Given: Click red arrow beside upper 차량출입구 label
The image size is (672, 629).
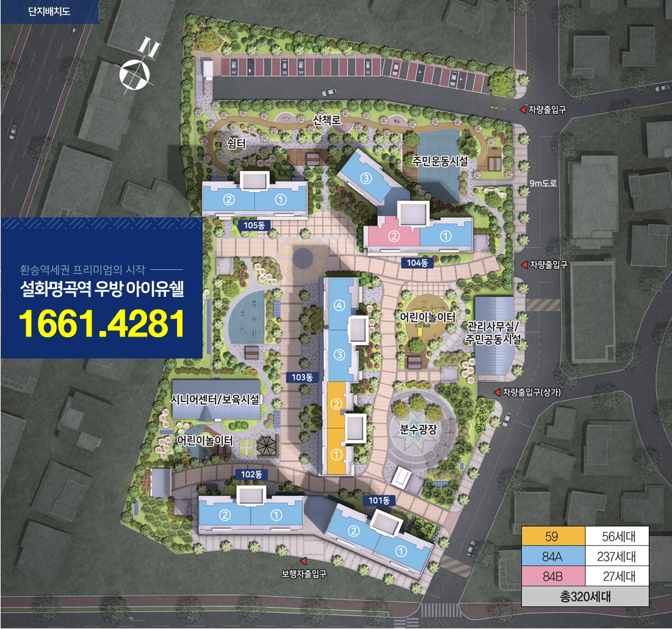Looking at the screenshot, I should (x=523, y=110).
